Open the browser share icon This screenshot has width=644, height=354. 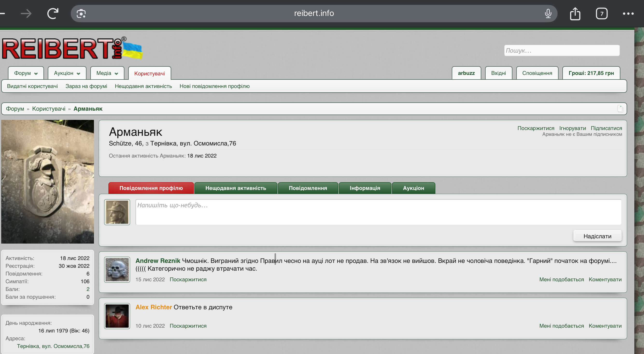pyautogui.click(x=575, y=14)
